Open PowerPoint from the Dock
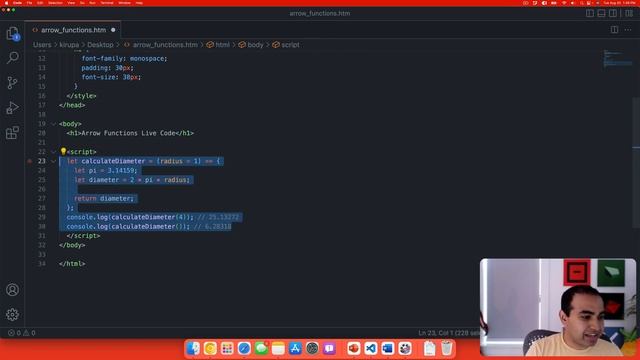 (353, 348)
